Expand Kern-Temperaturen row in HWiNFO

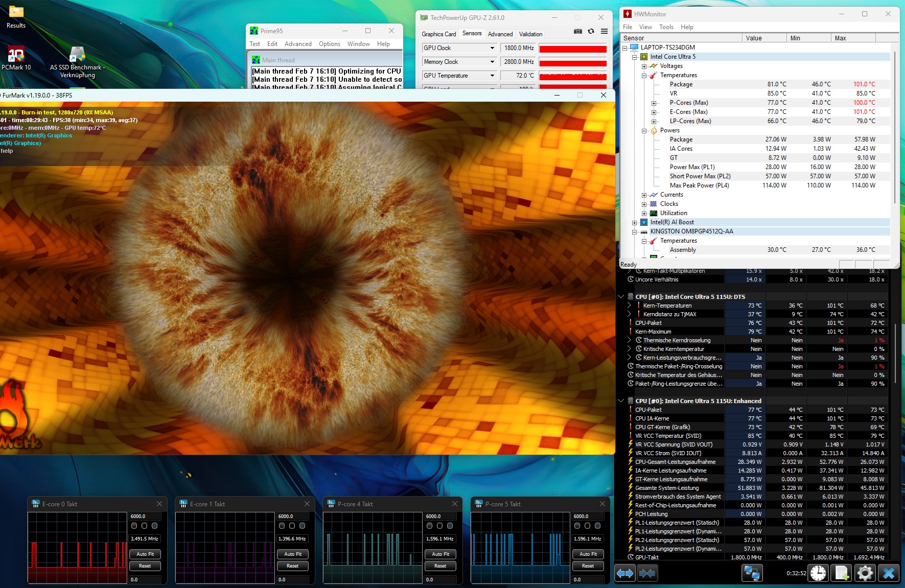tap(630, 305)
